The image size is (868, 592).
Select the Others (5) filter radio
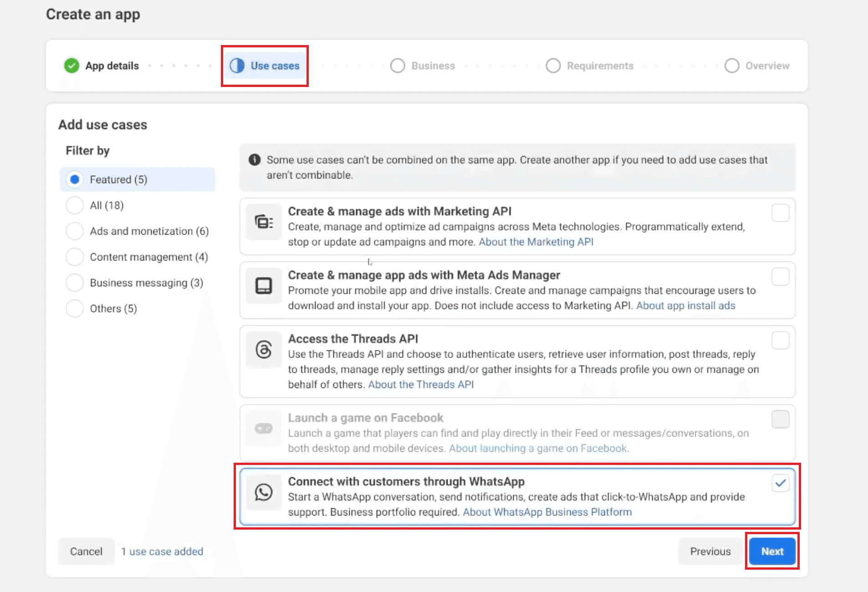click(x=75, y=308)
